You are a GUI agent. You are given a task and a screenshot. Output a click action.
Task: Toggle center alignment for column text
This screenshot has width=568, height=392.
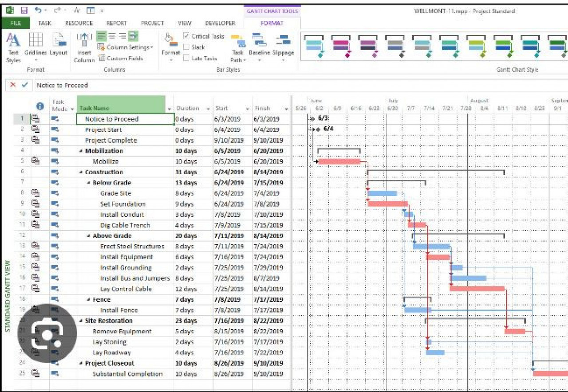(112, 36)
